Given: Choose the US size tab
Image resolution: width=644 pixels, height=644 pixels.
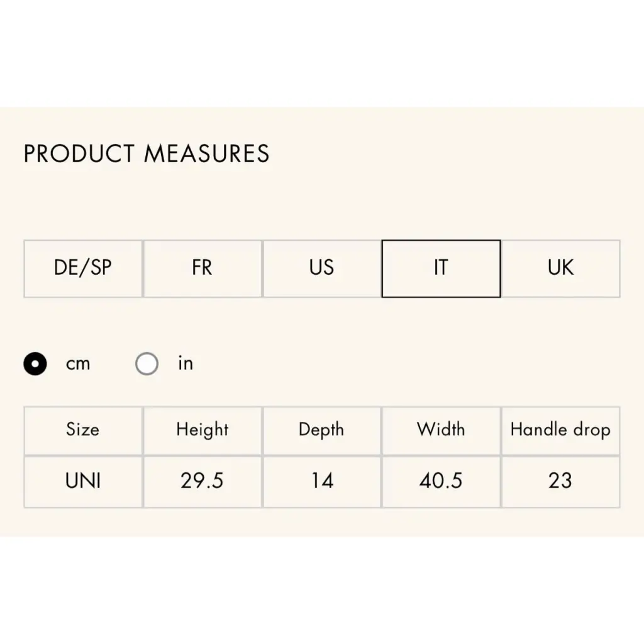Looking at the screenshot, I should tap(321, 269).
